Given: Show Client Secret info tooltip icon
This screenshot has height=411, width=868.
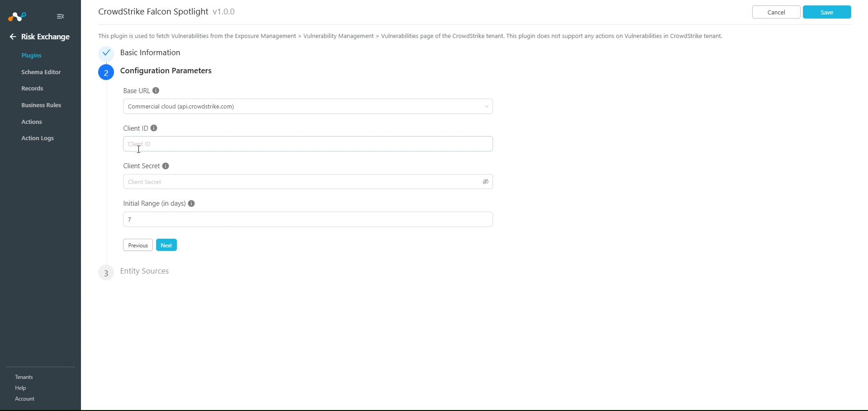Looking at the screenshot, I should click(166, 166).
